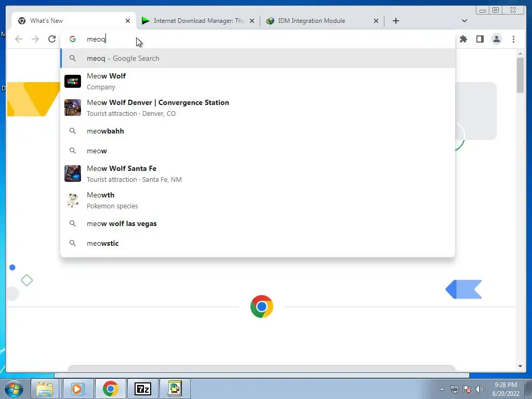
Task: Open the taskbar clock showing 9:28 PM
Action: tap(506, 389)
